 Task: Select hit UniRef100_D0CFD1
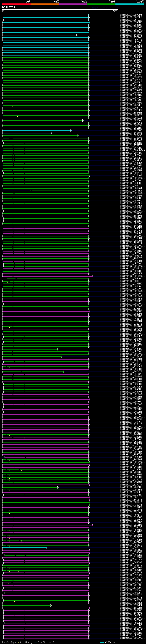pyautogui.click(x=131, y=369)
